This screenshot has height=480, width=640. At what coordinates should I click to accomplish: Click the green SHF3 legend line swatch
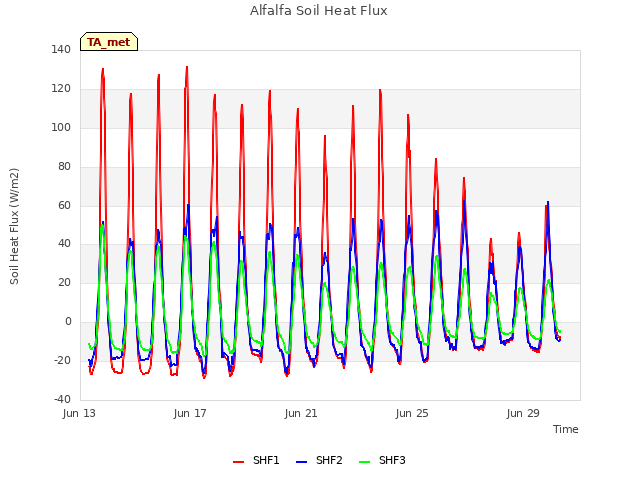(364, 462)
